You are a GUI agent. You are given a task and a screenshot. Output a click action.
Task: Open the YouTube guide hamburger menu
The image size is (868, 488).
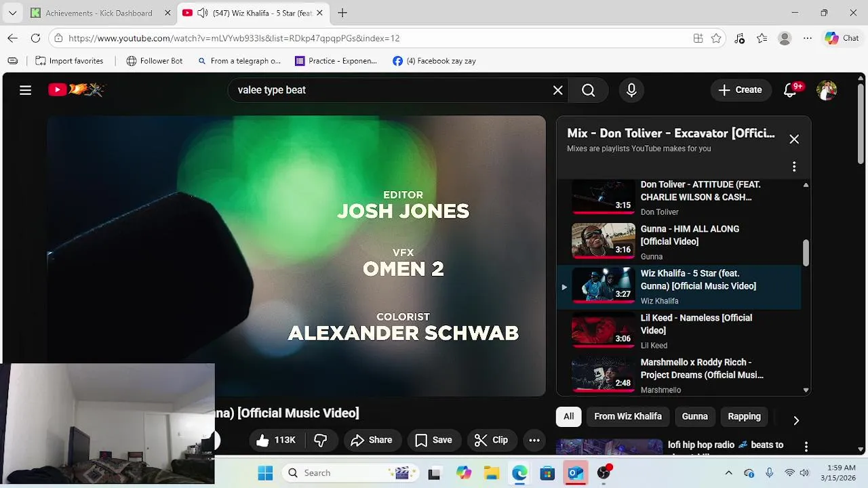[26, 90]
